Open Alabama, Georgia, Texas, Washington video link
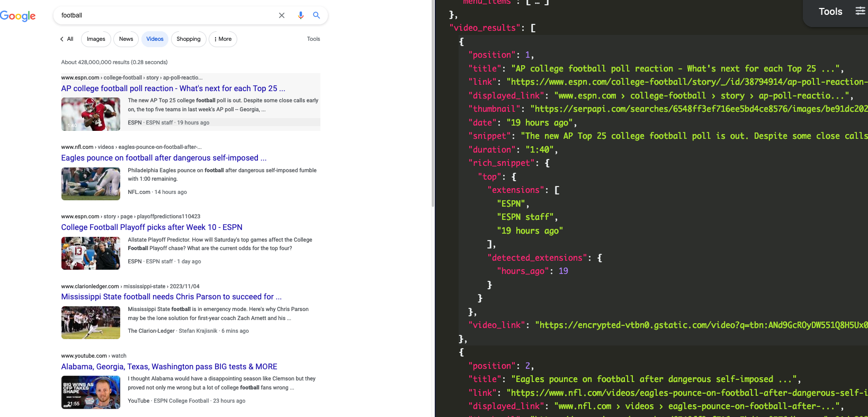Image resolution: width=868 pixels, height=417 pixels. pos(169,367)
